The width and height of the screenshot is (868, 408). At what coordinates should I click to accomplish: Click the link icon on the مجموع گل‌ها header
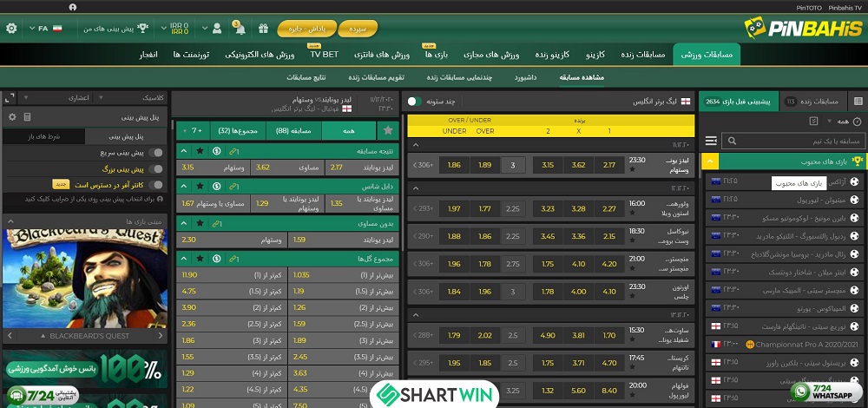[x=233, y=259]
